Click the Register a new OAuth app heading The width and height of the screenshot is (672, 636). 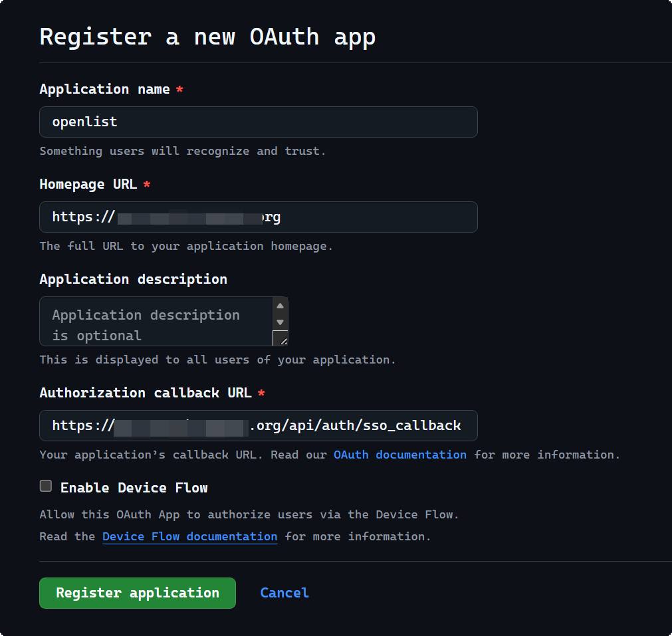point(208,37)
